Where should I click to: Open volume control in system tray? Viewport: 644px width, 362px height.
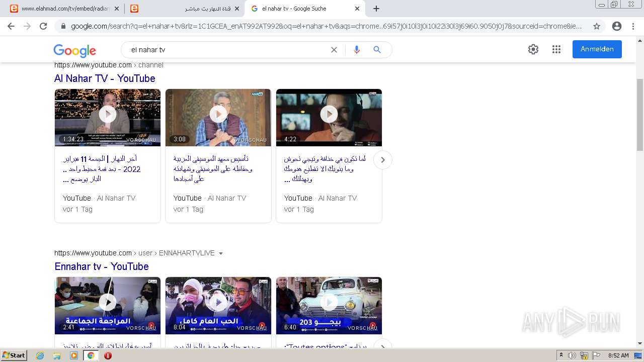pyautogui.click(x=572, y=355)
